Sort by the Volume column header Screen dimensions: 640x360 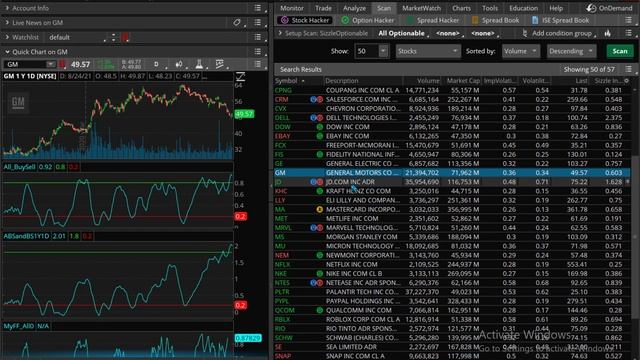coord(428,81)
